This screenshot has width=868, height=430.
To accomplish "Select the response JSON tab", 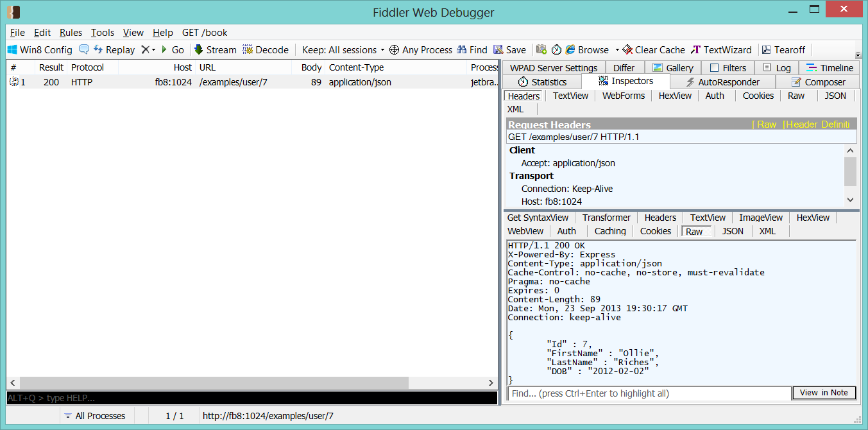I will coord(733,231).
